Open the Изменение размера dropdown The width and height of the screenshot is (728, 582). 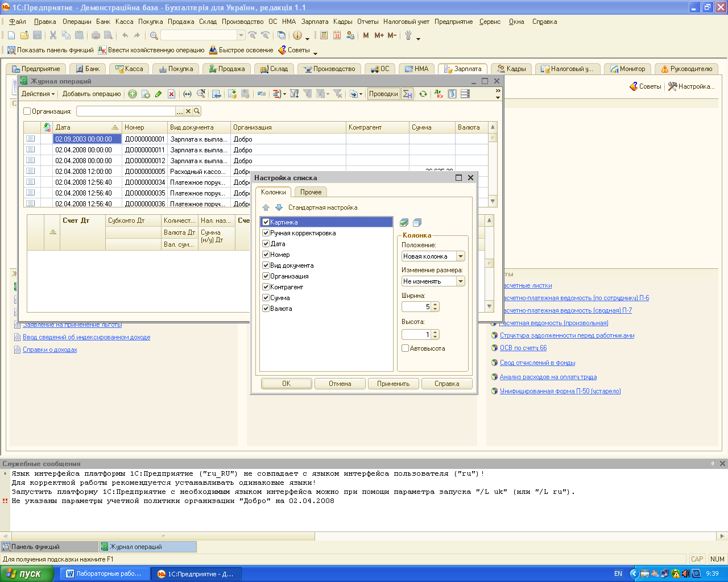[461, 281]
